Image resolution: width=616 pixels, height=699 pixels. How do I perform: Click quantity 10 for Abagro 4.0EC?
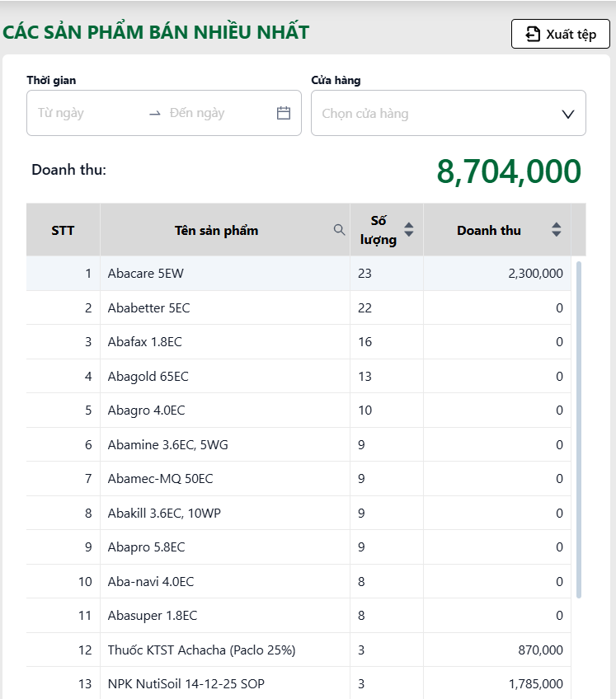pyautogui.click(x=364, y=410)
